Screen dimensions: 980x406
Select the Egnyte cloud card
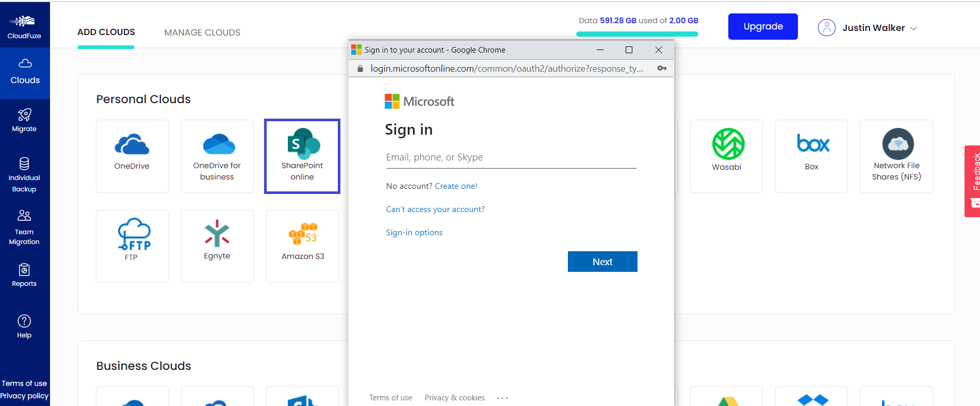[217, 246]
